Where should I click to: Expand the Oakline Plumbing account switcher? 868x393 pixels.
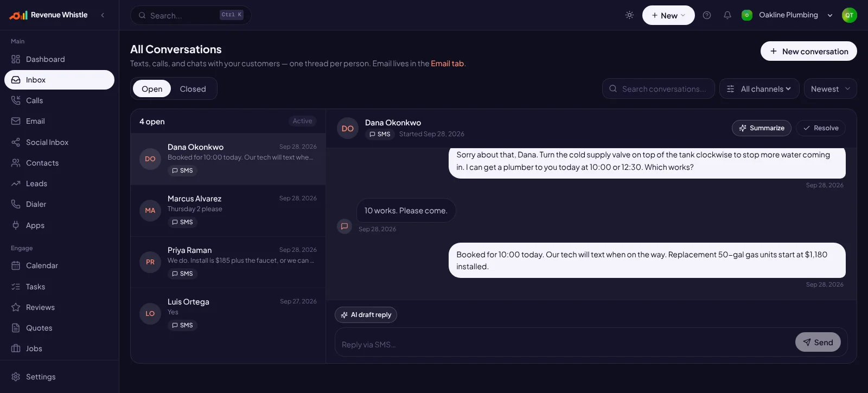pyautogui.click(x=787, y=15)
